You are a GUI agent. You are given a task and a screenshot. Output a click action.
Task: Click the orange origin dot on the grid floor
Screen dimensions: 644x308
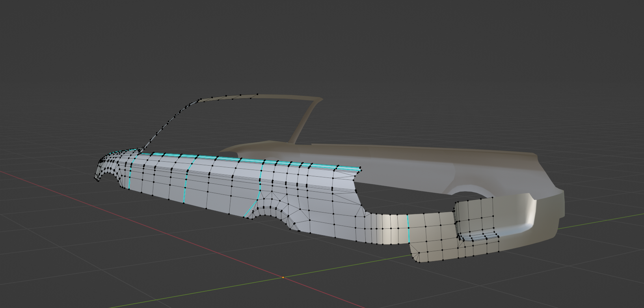click(x=283, y=278)
